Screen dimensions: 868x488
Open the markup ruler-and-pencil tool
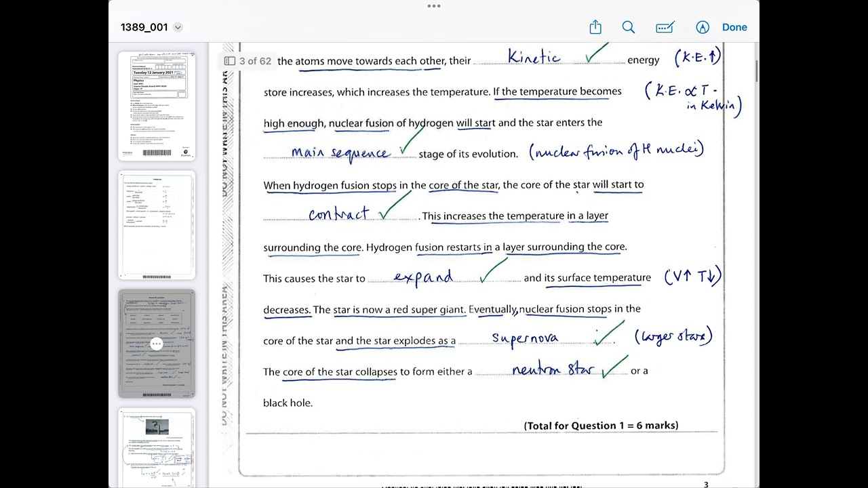[x=665, y=27]
